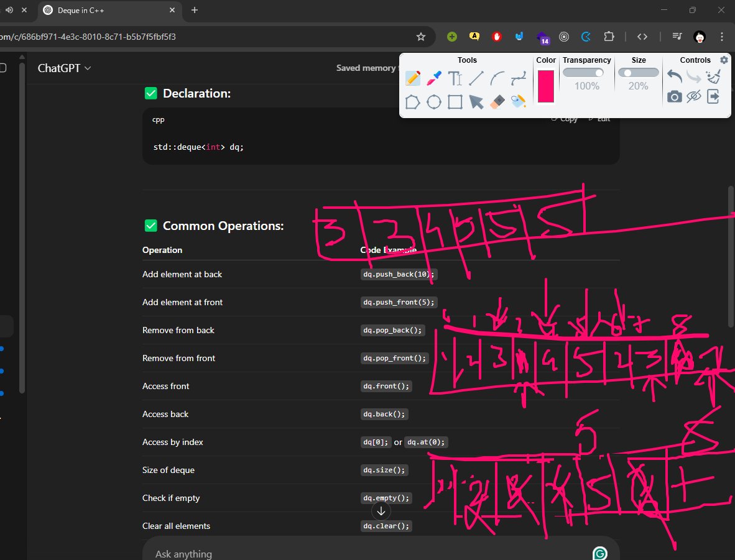This screenshot has width=735, height=560.
Task: Select the rectangle shape tool
Action: pos(455,102)
